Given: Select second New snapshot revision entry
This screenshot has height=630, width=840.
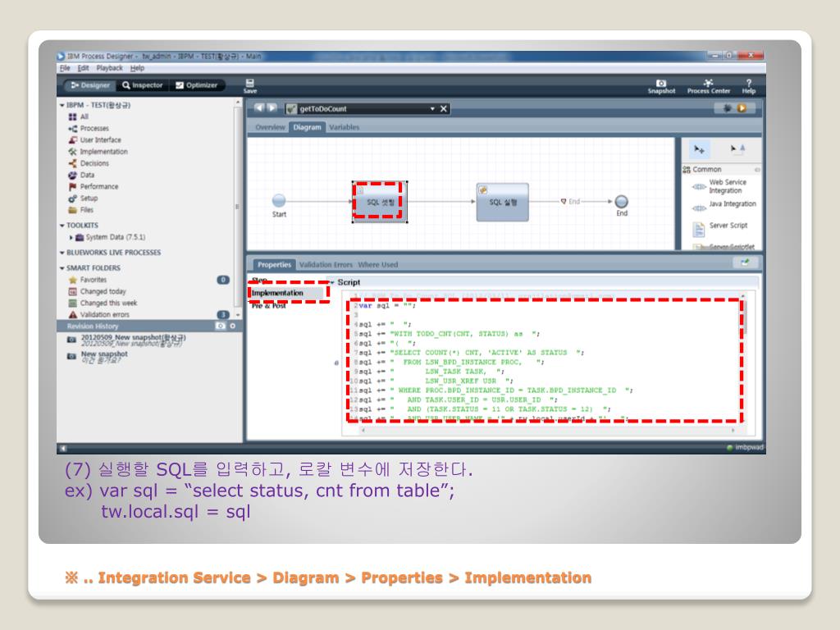Looking at the screenshot, I should pyautogui.click(x=98, y=358).
